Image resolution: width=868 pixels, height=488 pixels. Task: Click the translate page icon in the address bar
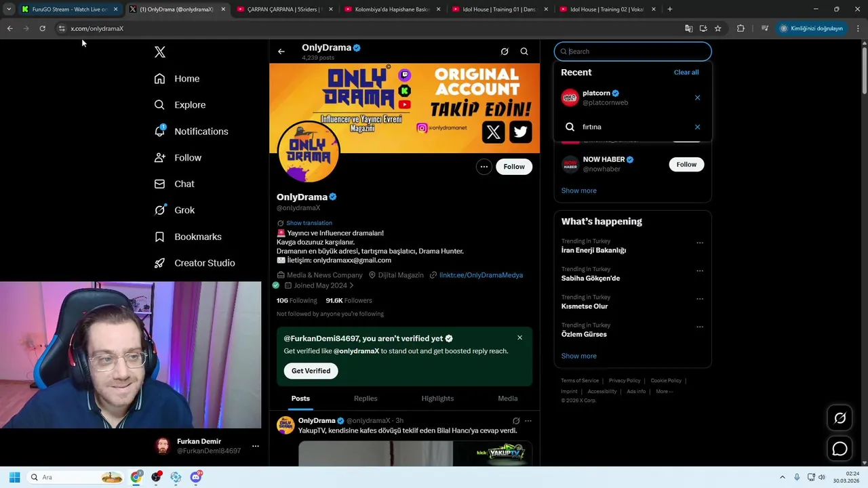[x=688, y=28]
